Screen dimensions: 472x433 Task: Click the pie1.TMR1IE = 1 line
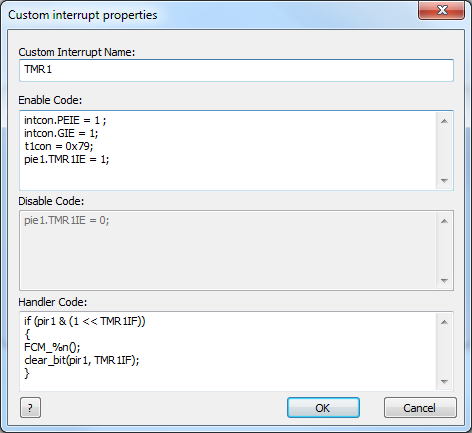pos(67,159)
